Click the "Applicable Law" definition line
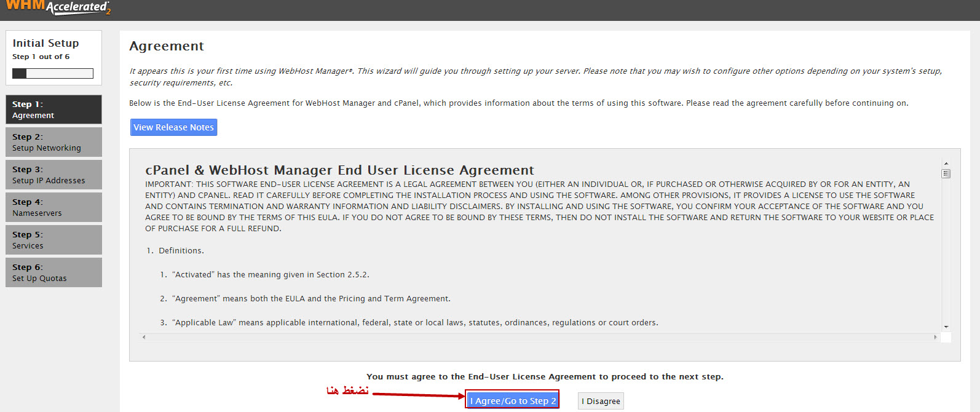The height and width of the screenshot is (412, 980). click(409, 323)
